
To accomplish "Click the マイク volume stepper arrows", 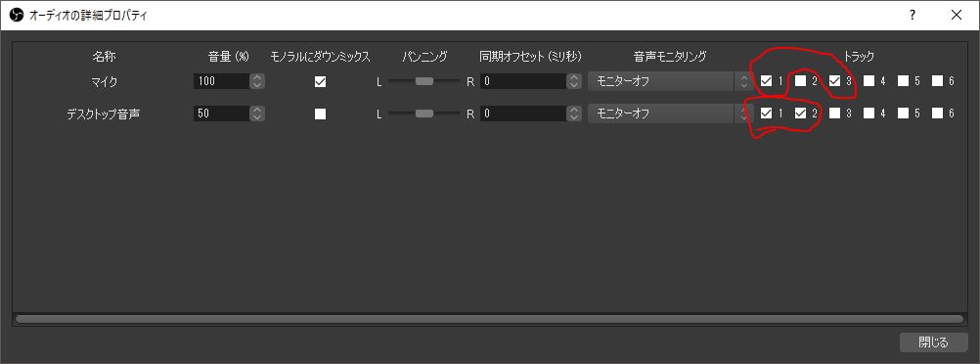I will coord(257,81).
